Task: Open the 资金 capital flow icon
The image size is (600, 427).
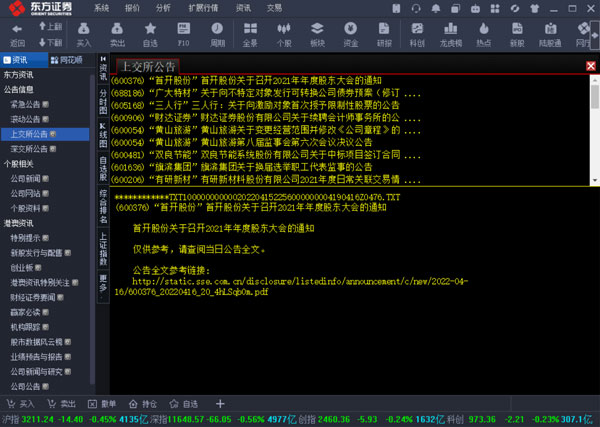Action: click(351, 29)
